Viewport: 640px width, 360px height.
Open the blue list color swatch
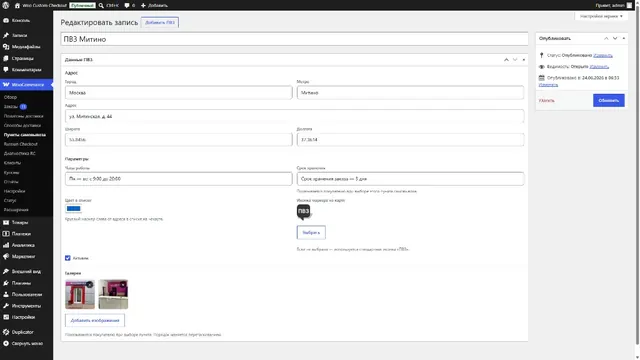click(x=73, y=209)
